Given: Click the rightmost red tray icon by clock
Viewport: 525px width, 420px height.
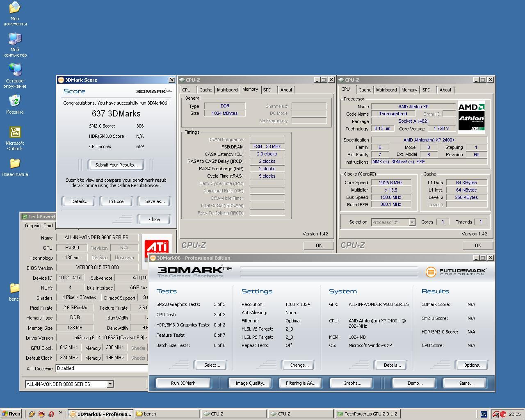Looking at the screenshot, I should pos(503,414).
